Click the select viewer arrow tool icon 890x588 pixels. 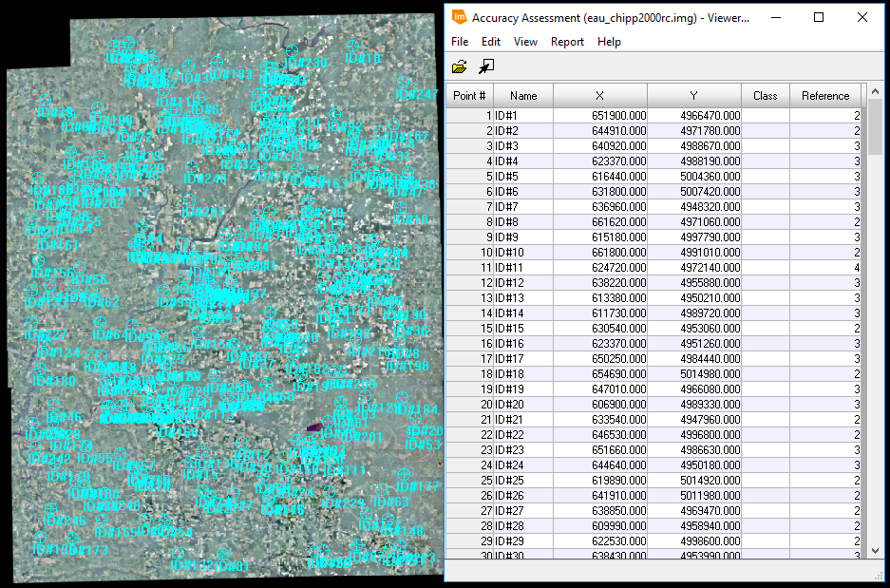(x=486, y=67)
